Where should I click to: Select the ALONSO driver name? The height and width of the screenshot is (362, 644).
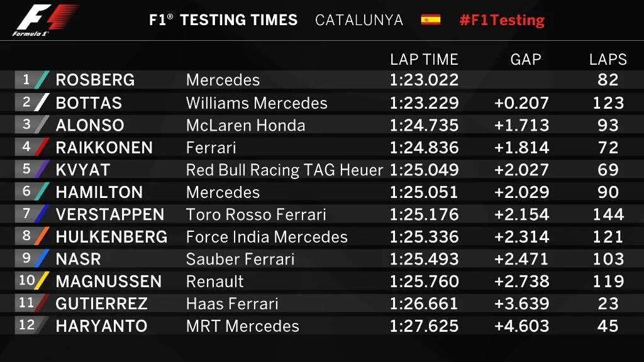pos(90,125)
